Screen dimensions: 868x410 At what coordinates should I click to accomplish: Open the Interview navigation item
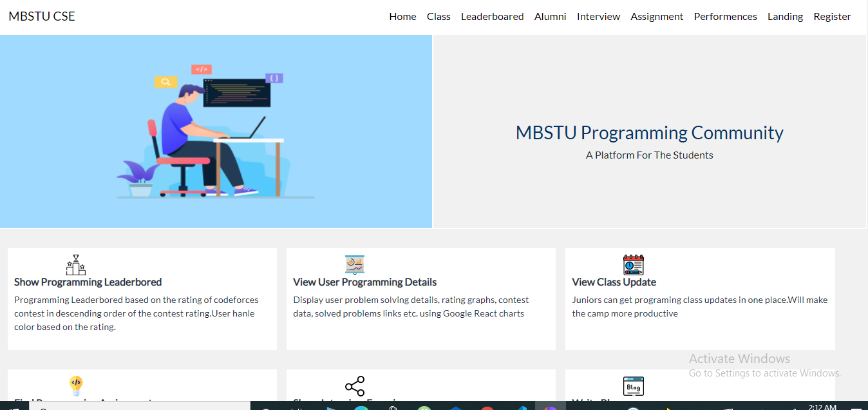pos(598,16)
